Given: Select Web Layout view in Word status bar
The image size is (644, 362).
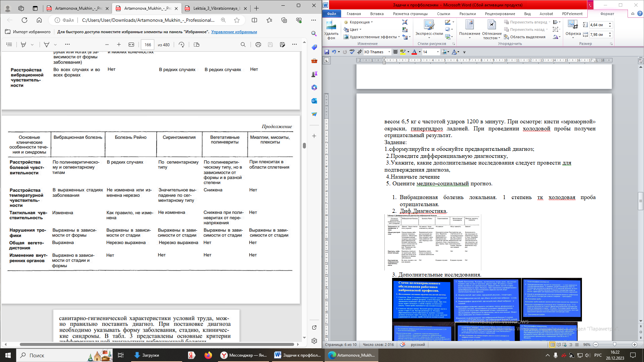Looking at the screenshot, I should coord(565,345).
